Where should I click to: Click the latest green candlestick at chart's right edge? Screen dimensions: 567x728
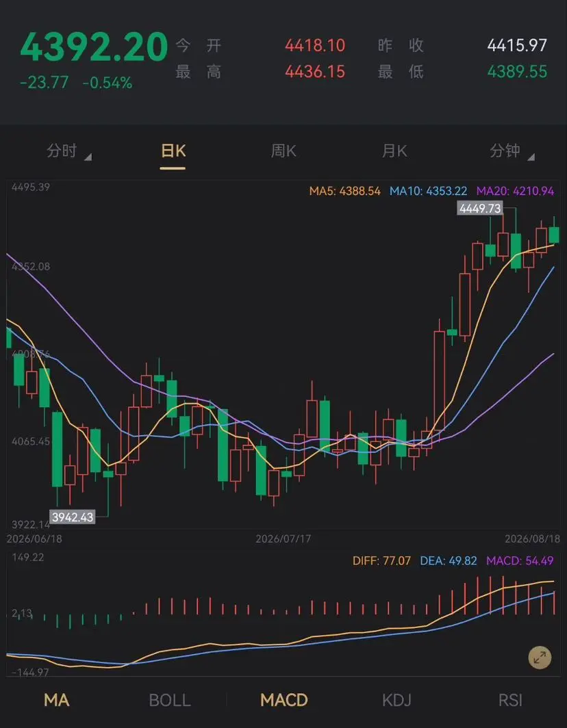click(554, 235)
